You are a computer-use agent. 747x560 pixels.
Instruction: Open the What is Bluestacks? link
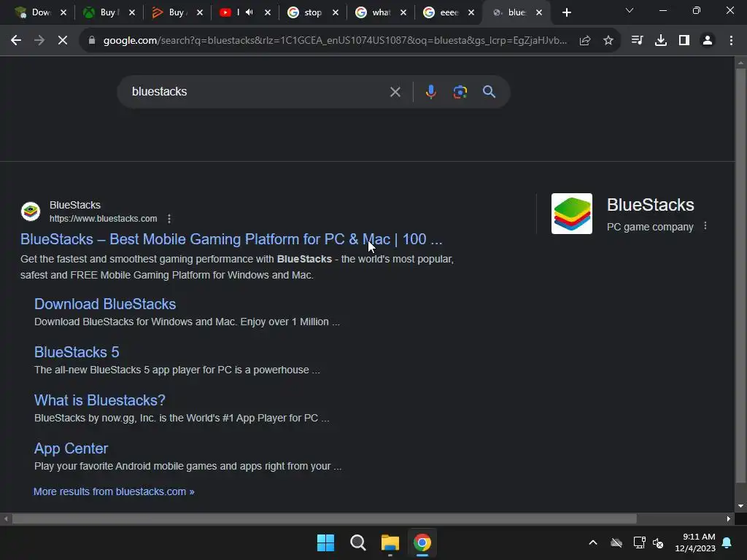click(x=99, y=400)
